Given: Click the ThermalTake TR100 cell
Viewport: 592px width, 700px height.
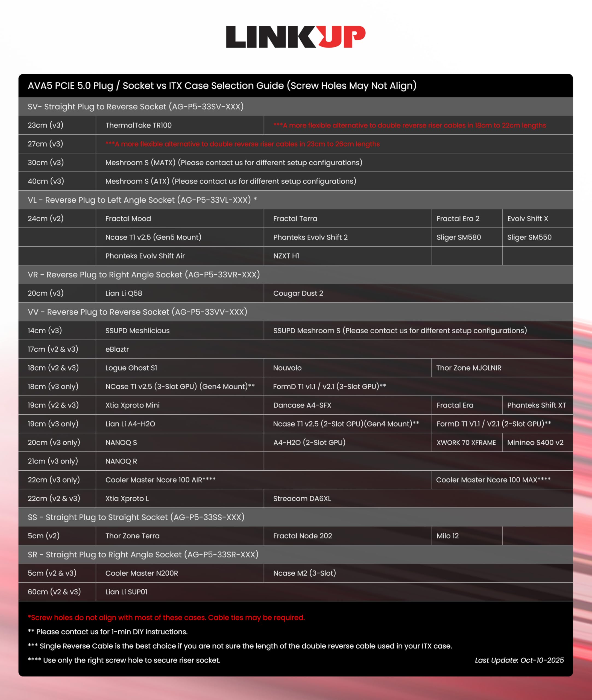Looking at the screenshot, I should pos(138,125).
